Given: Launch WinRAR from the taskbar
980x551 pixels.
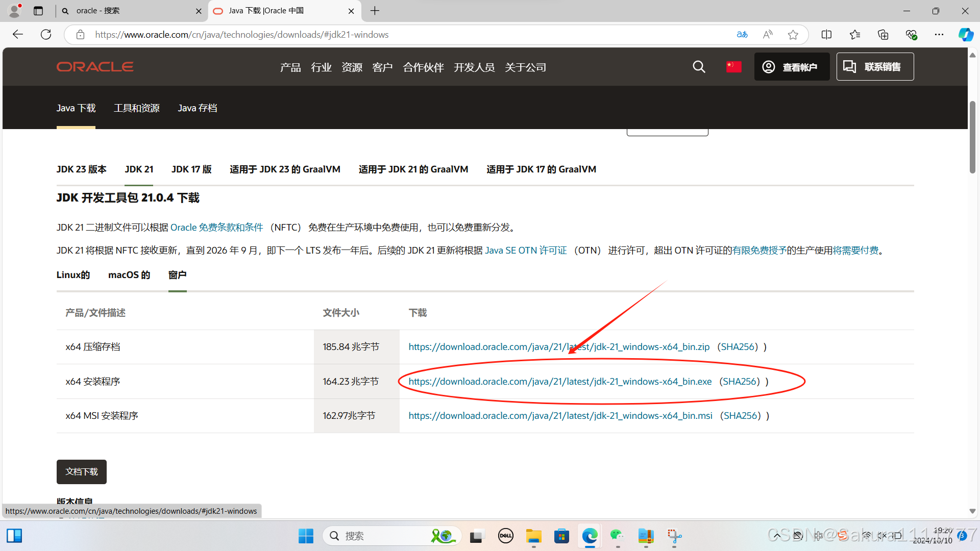Looking at the screenshot, I should (646, 536).
